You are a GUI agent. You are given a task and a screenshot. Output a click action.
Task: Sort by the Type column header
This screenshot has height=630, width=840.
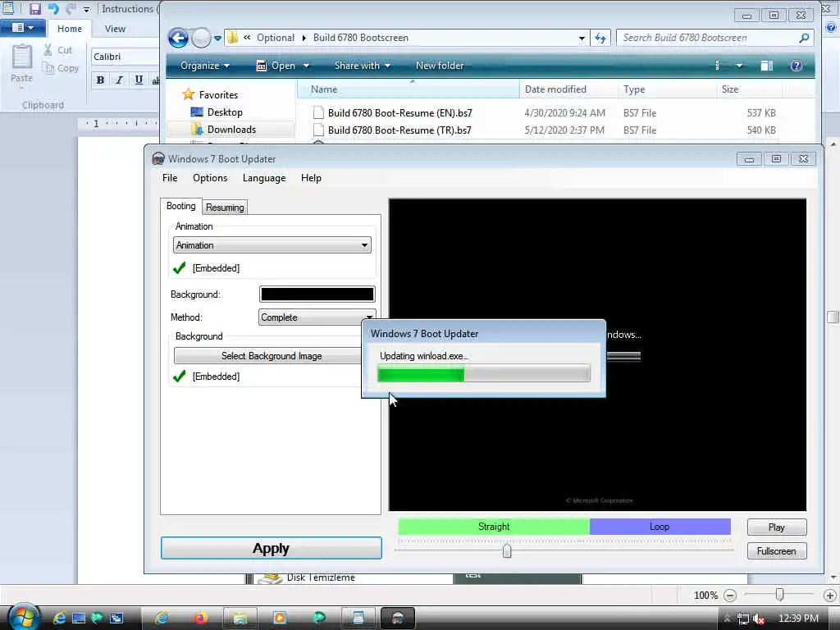(x=666, y=89)
